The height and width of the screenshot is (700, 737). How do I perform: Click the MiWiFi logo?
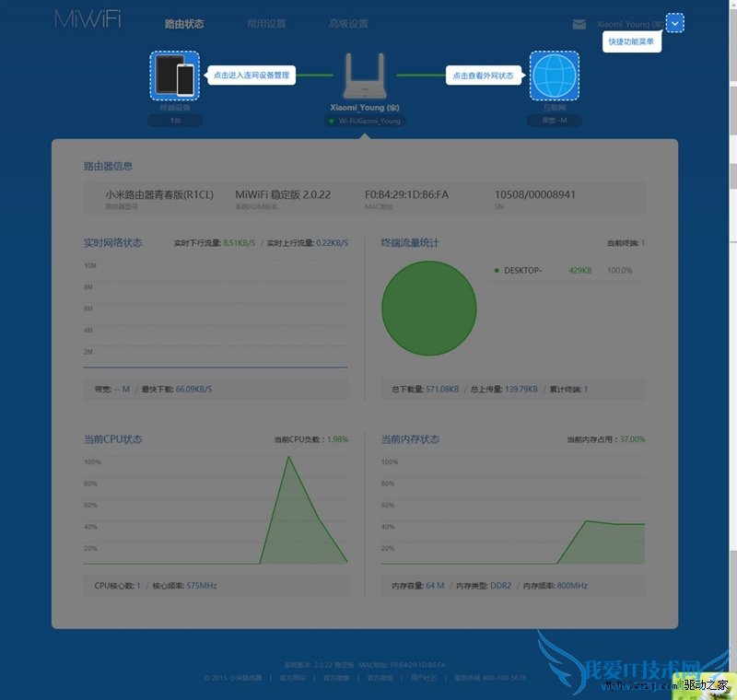[88, 19]
